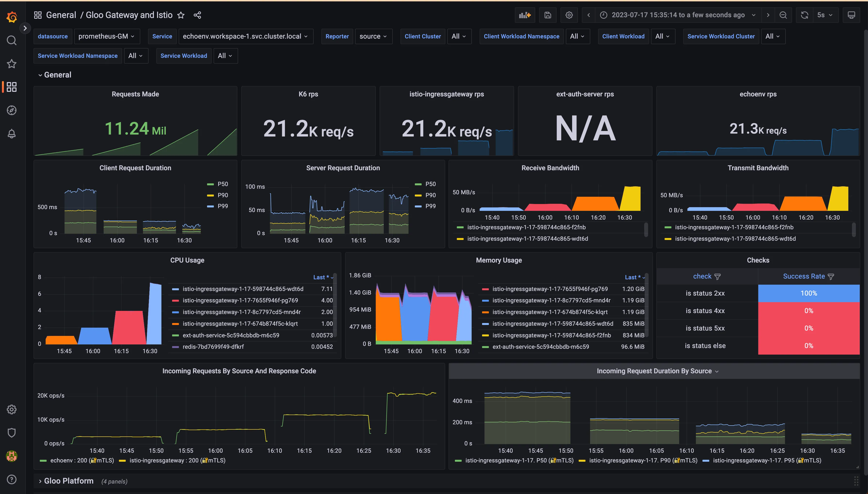Navigate to the General folder breadcrumb
Screen dimensions: 868x494
pyautogui.click(x=61, y=15)
